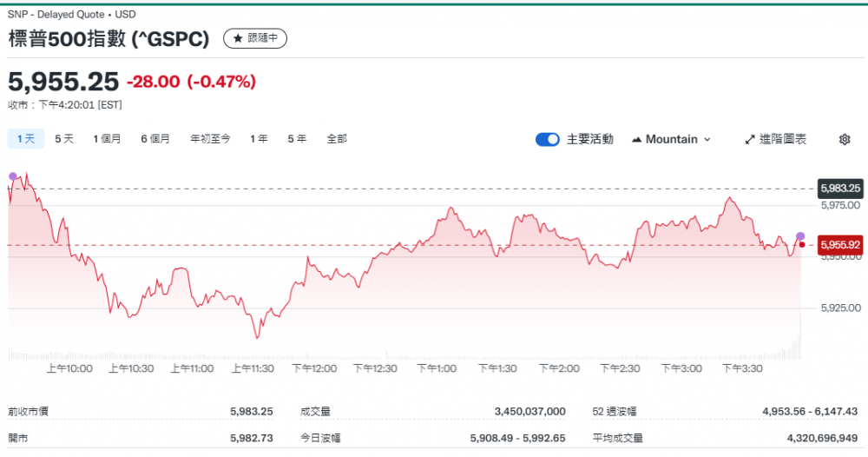Click the 下午1:00 time axis label
Image resolution: width=868 pixels, height=457 pixels.
click(437, 368)
